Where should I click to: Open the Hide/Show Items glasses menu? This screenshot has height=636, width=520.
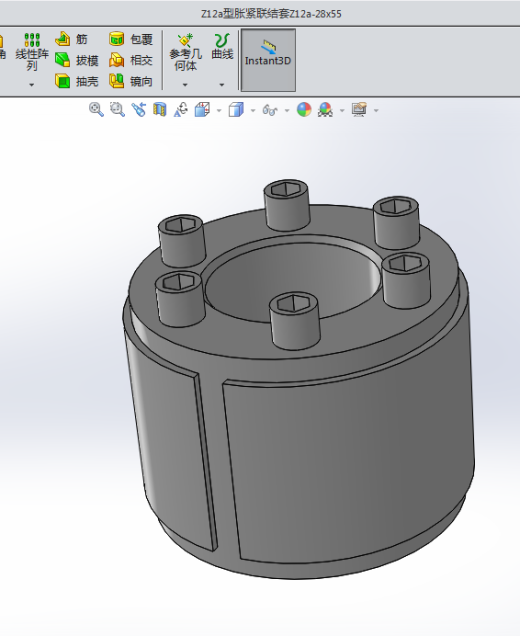270,110
